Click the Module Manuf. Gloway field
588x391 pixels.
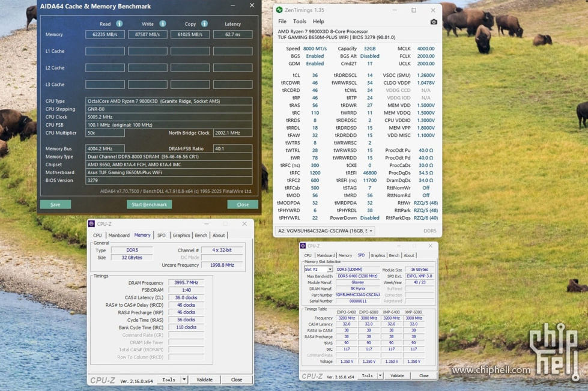(x=358, y=282)
